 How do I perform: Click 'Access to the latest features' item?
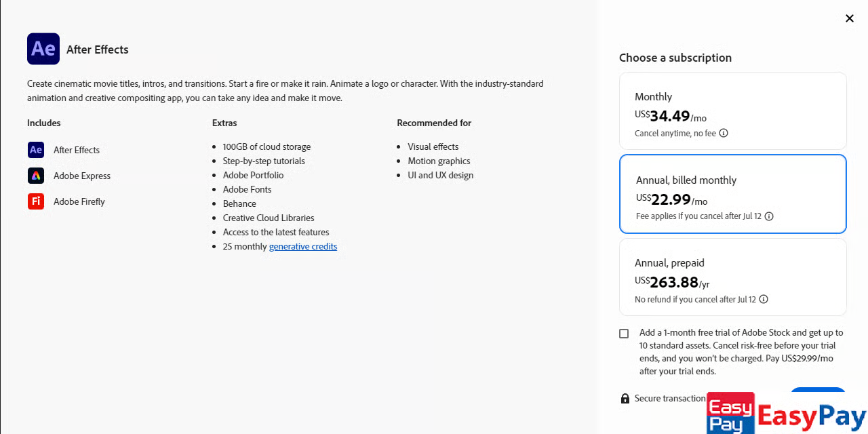276,232
